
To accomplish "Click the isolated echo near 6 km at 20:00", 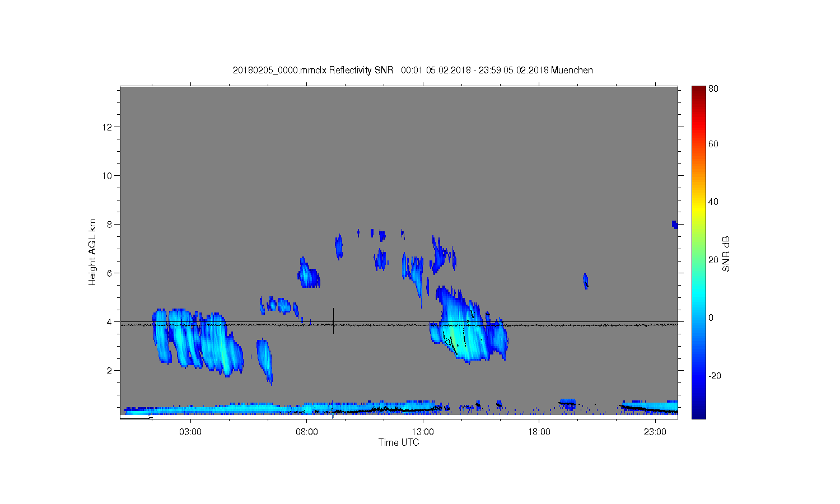I will pyautogui.click(x=586, y=281).
